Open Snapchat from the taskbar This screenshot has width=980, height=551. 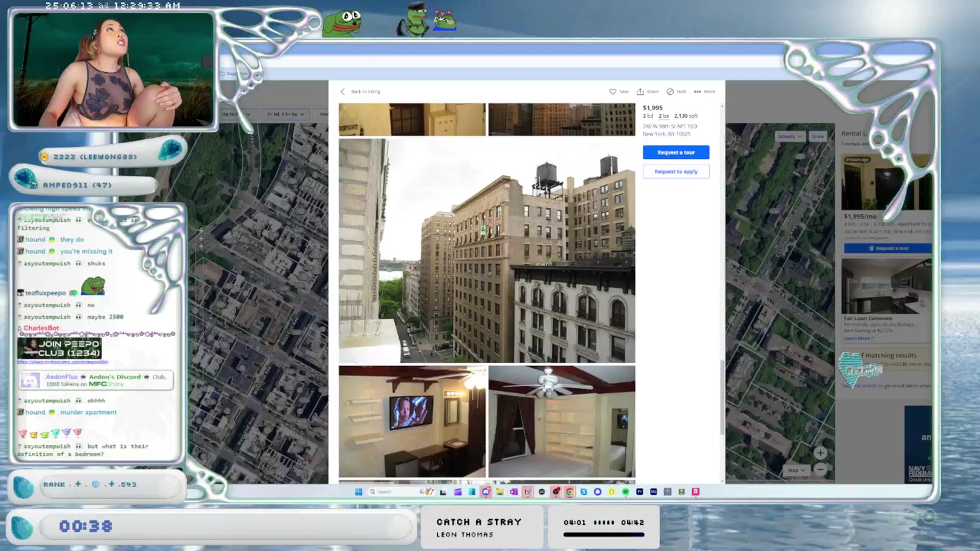pyautogui.click(x=611, y=492)
